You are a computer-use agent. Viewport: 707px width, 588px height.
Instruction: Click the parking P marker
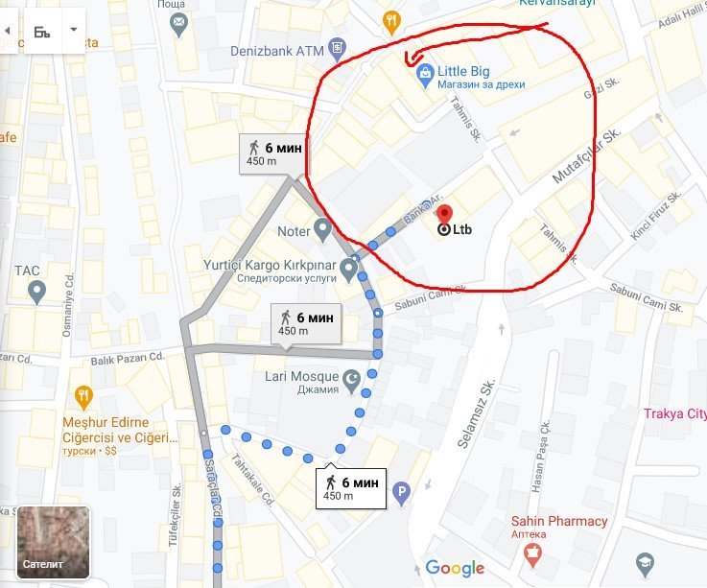(401, 493)
